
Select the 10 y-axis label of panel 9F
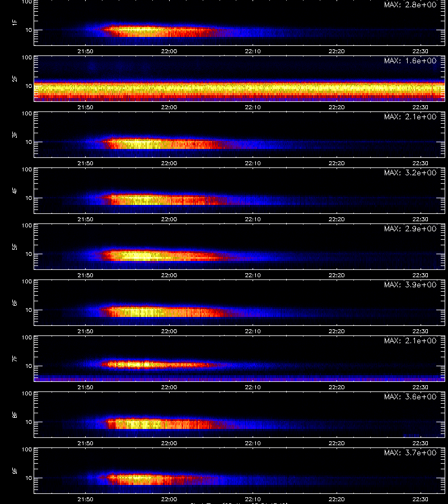tap(29, 478)
